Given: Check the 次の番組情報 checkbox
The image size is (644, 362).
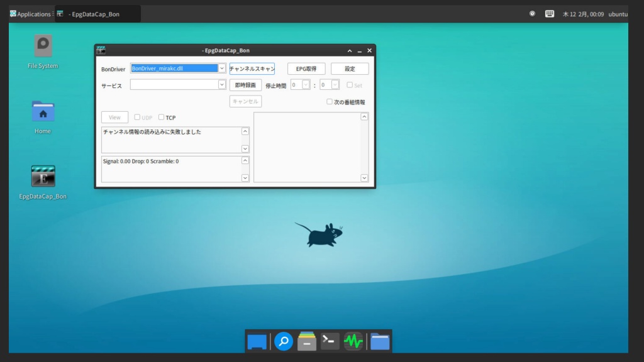Looking at the screenshot, I should [330, 102].
